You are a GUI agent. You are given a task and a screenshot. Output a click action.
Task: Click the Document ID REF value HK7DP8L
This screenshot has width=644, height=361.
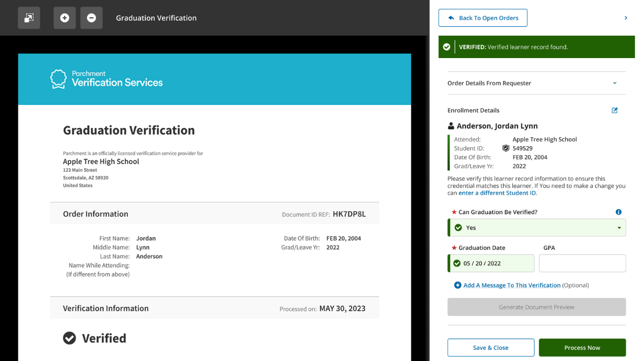tap(349, 214)
